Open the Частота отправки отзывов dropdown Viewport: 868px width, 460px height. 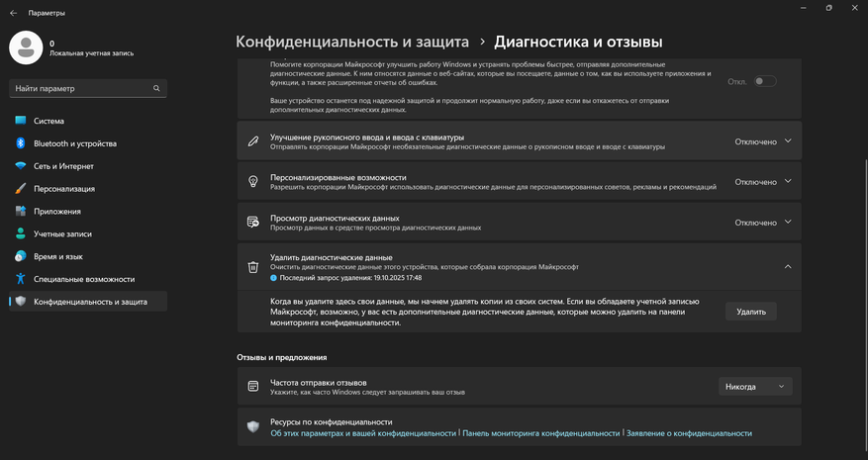754,387
